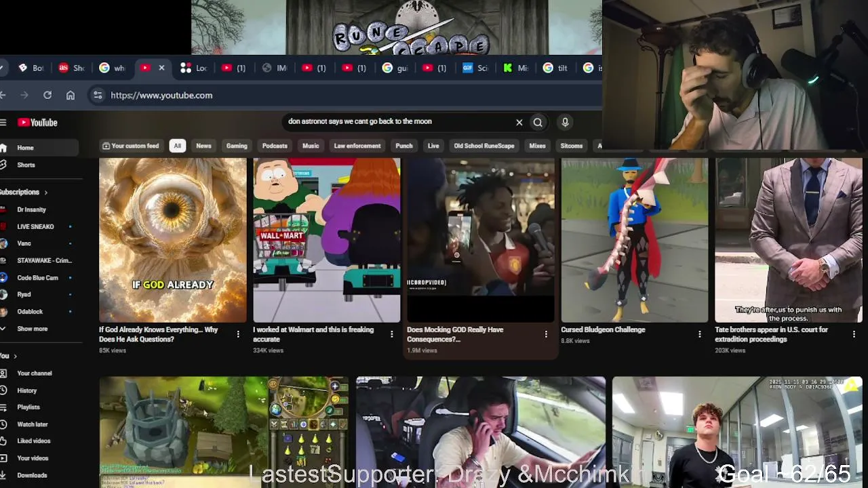Switch to the 'Bot' browser tab
This screenshot has width=868, height=488.
click(31, 68)
